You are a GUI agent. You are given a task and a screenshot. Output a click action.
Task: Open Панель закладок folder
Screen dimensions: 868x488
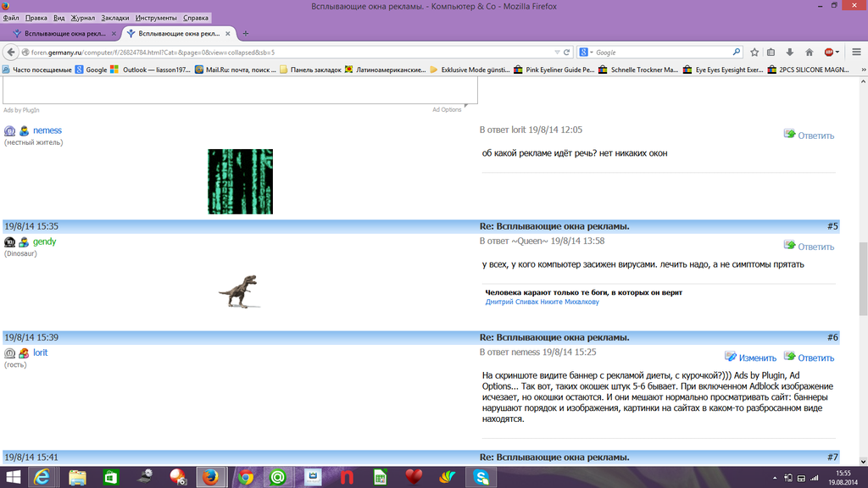[x=310, y=69]
